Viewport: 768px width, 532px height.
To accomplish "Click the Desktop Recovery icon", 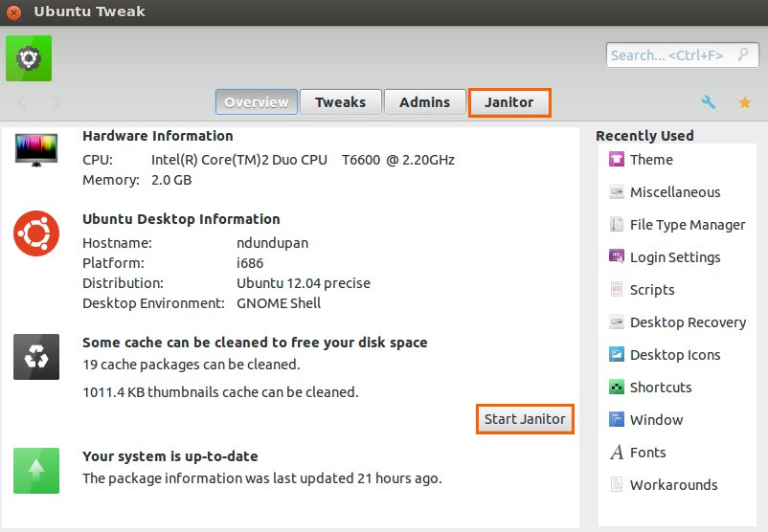I will pyautogui.click(x=616, y=322).
